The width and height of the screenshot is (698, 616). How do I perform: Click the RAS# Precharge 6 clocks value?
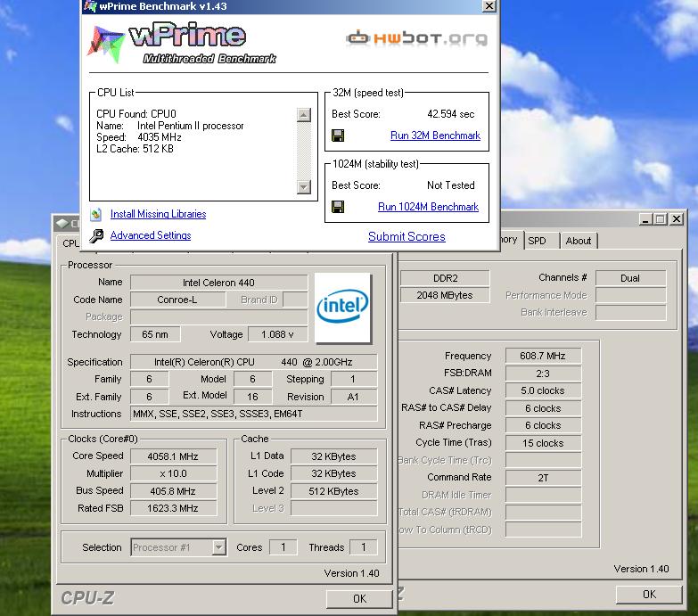[x=543, y=425]
